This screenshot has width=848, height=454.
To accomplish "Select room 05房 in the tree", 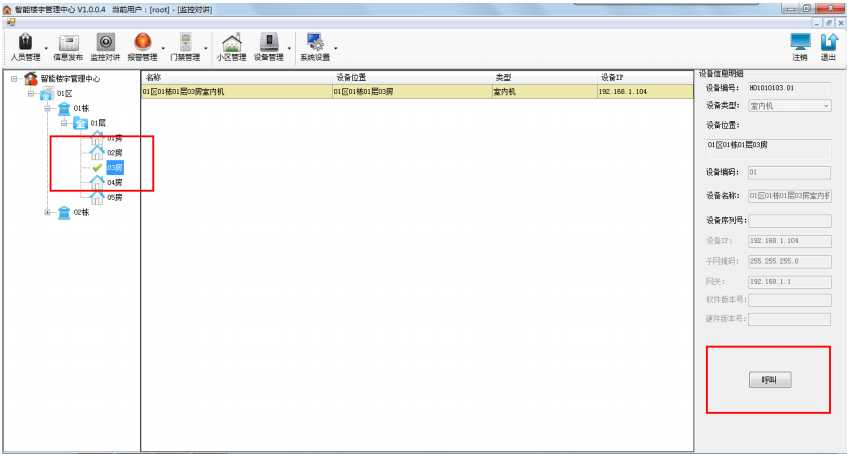I will tap(113, 197).
